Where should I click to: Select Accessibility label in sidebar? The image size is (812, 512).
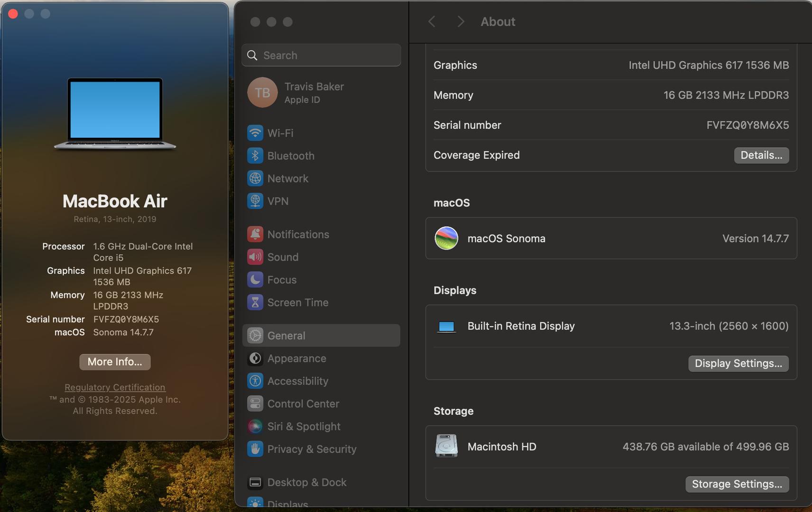298,382
